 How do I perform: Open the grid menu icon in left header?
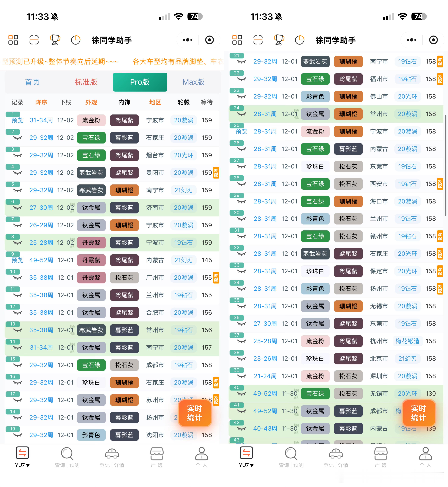tap(13, 40)
